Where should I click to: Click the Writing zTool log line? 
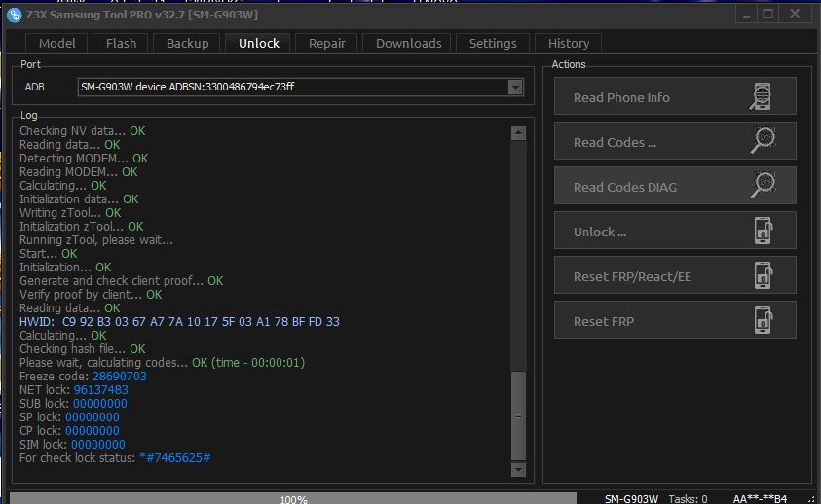(70, 213)
